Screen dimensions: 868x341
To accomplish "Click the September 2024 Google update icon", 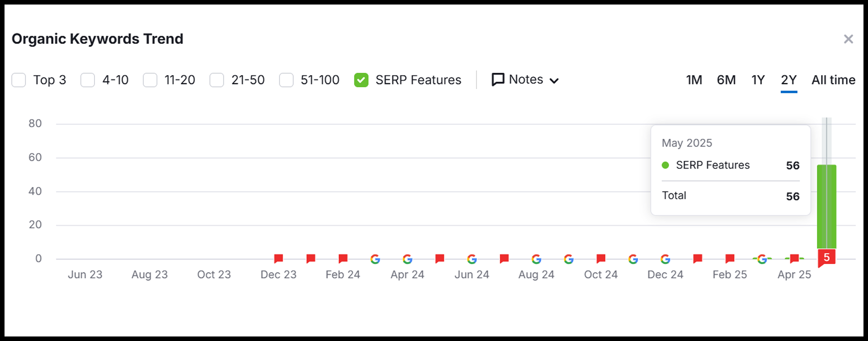I will pos(569,259).
